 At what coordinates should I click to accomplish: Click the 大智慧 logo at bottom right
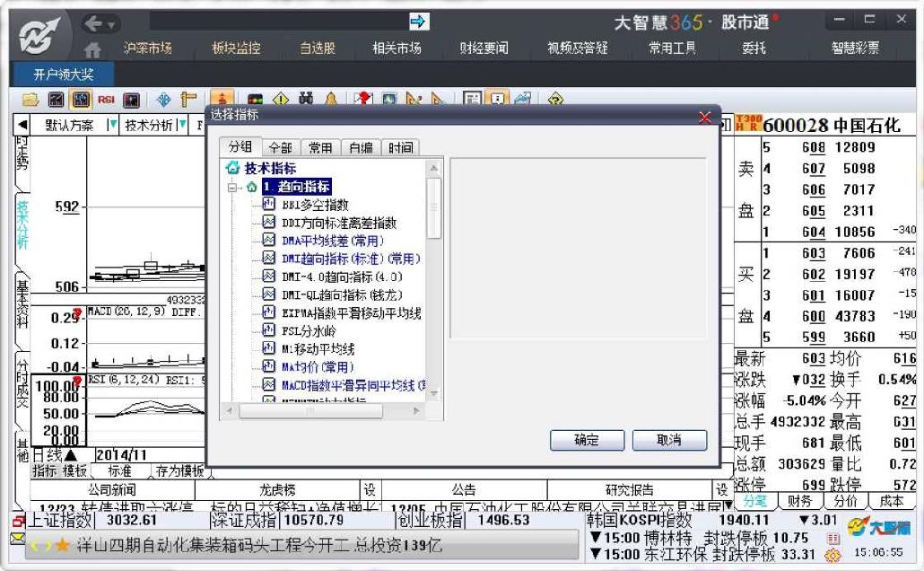pos(876,527)
